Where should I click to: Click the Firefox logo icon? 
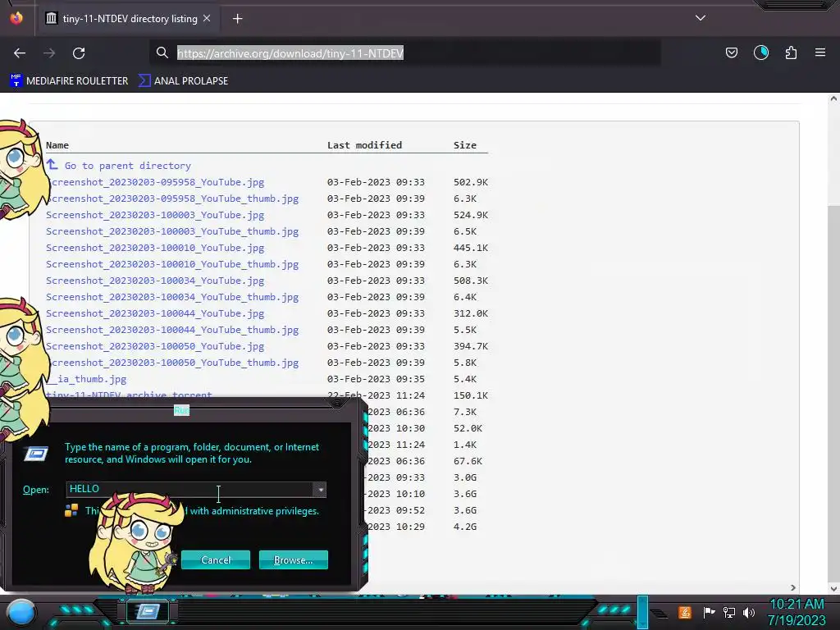point(16,18)
